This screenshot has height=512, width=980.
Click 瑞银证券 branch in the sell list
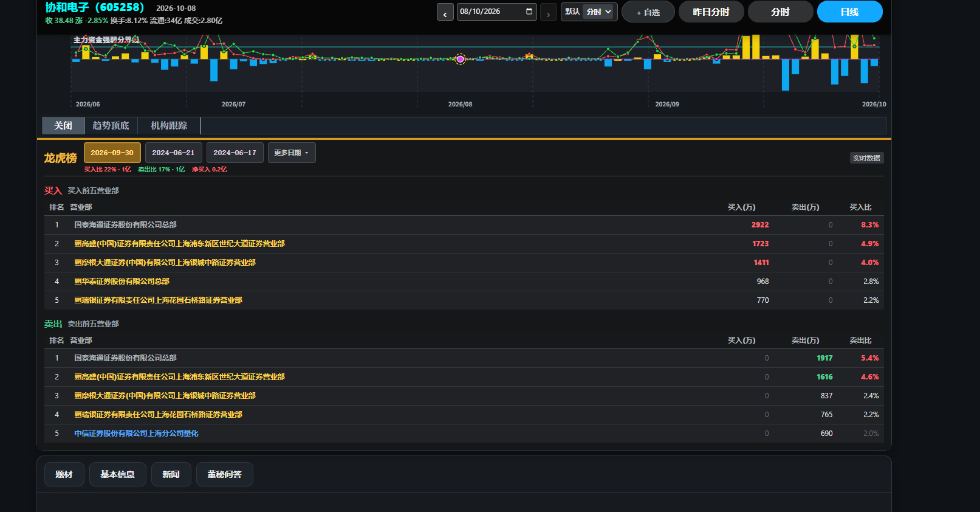pyautogui.click(x=158, y=415)
